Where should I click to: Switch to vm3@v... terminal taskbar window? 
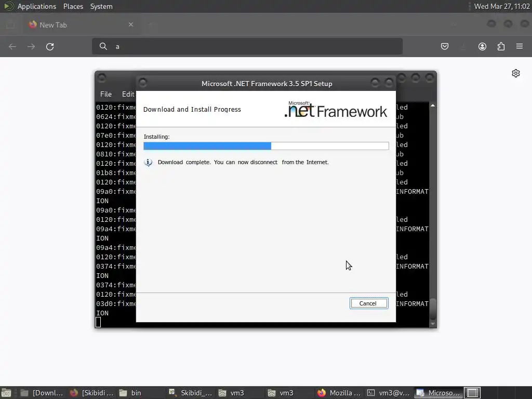[x=389, y=393]
